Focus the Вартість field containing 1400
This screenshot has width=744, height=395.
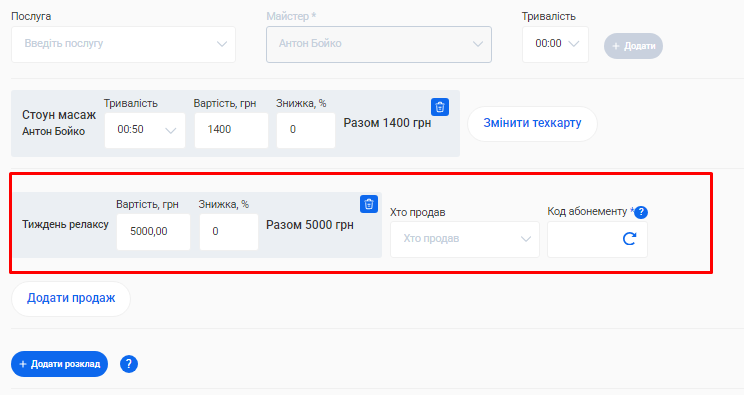tap(231, 130)
